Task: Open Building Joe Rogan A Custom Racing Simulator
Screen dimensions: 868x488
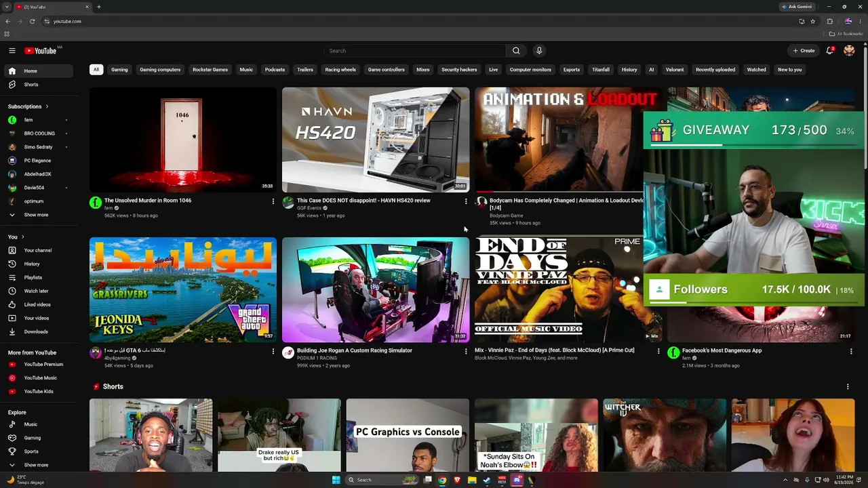Action: pyautogui.click(x=355, y=350)
